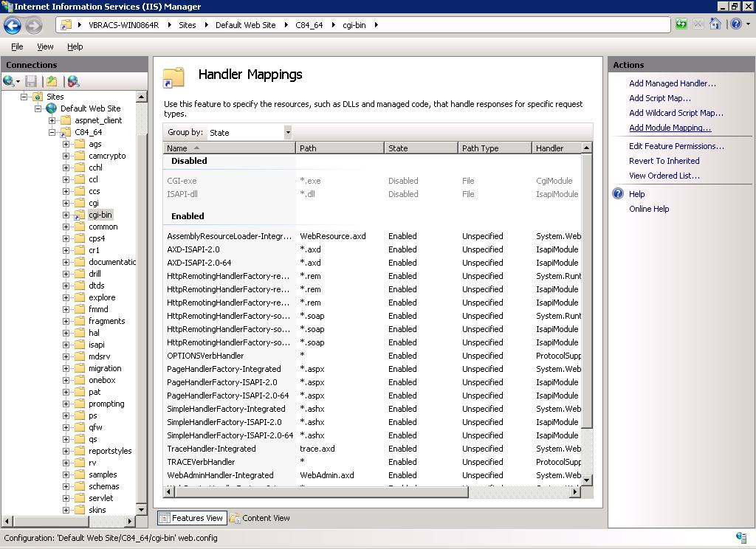Image resolution: width=756 pixels, height=549 pixels.
Task: Click the Up folder icon in Connections
Action: click(x=52, y=81)
